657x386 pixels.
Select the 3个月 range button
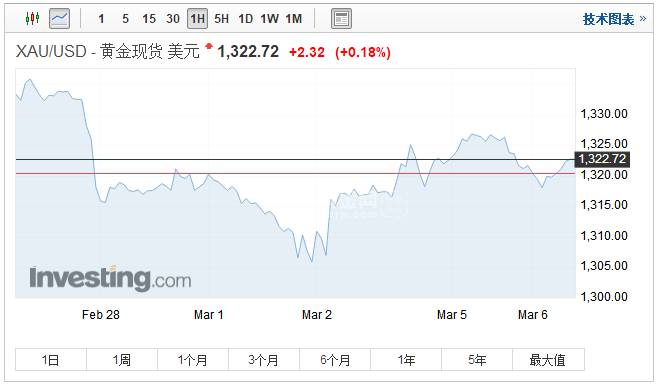point(264,360)
